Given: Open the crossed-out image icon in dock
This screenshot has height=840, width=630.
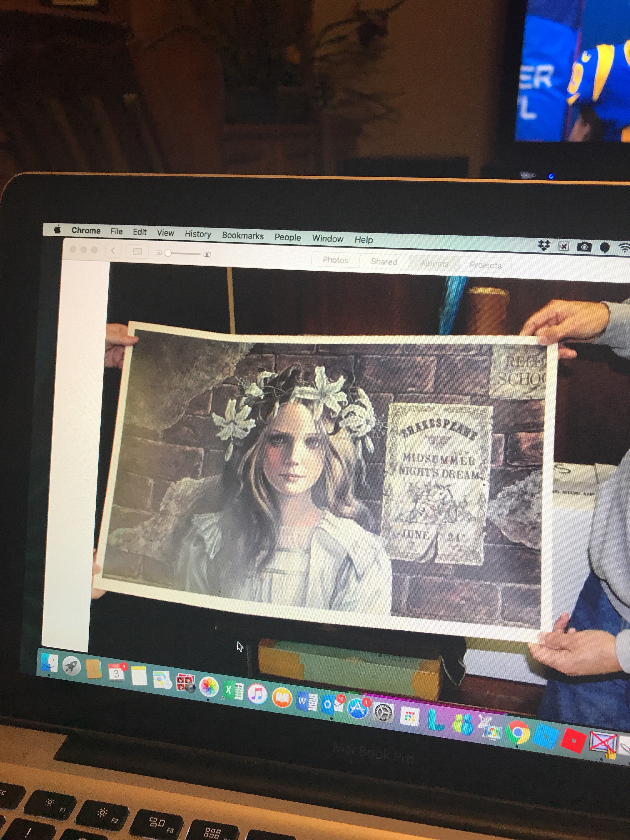Looking at the screenshot, I should pos(603,744).
